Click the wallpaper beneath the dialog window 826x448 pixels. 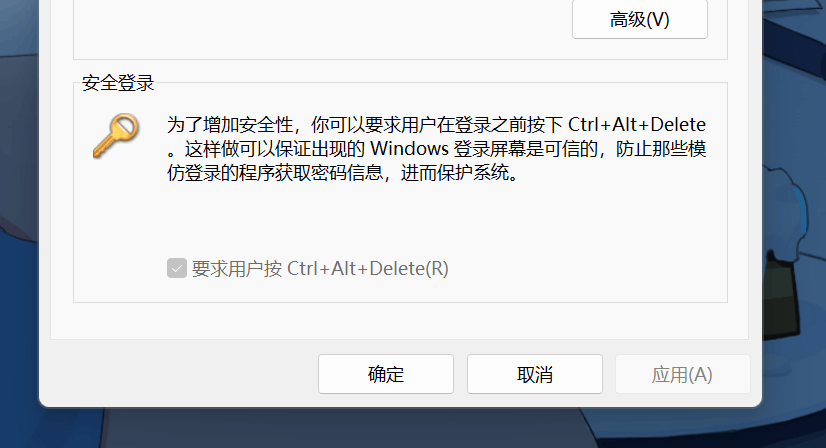pyautogui.click(x=400, y=428)
